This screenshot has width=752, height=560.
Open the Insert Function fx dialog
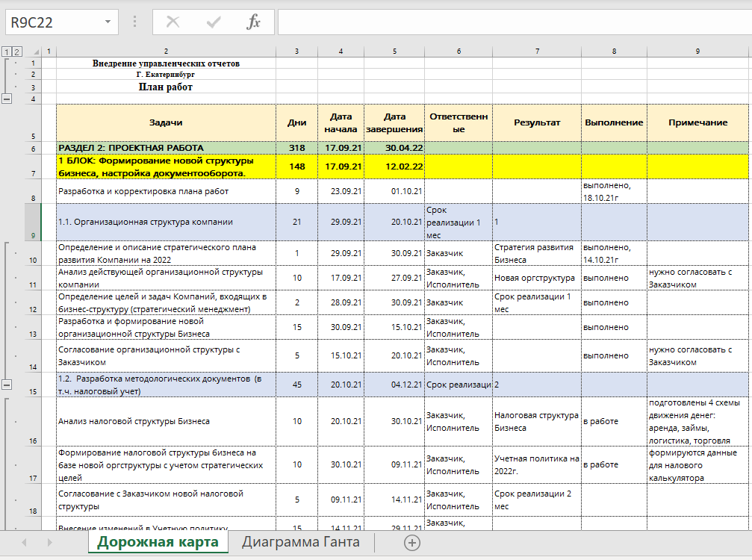tap(253, 22)
